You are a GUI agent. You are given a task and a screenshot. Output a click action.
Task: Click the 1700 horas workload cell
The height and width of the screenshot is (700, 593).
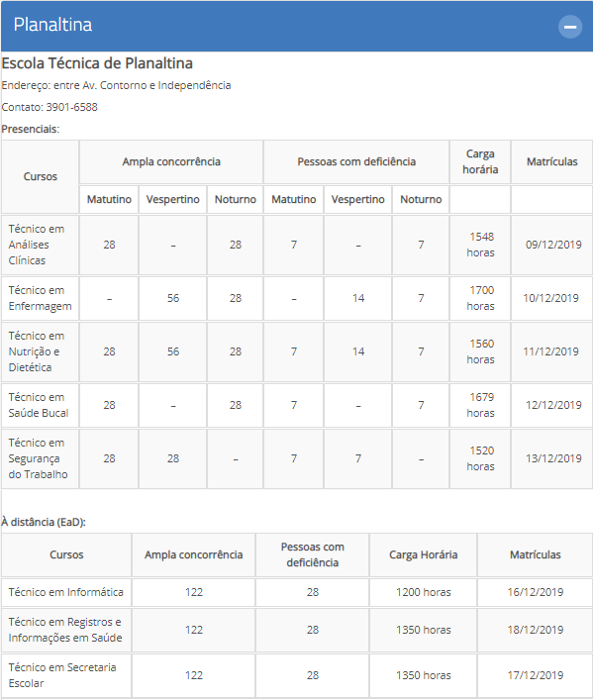point(480,298)
